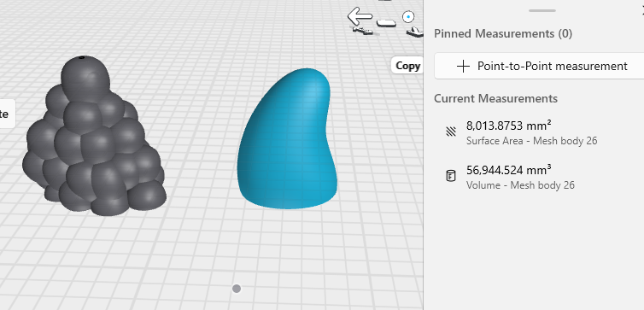The image size is (644, 310).
Task: Click the Copy button beside the viewport
Action: pyautogui.click(x=407, y=66)
